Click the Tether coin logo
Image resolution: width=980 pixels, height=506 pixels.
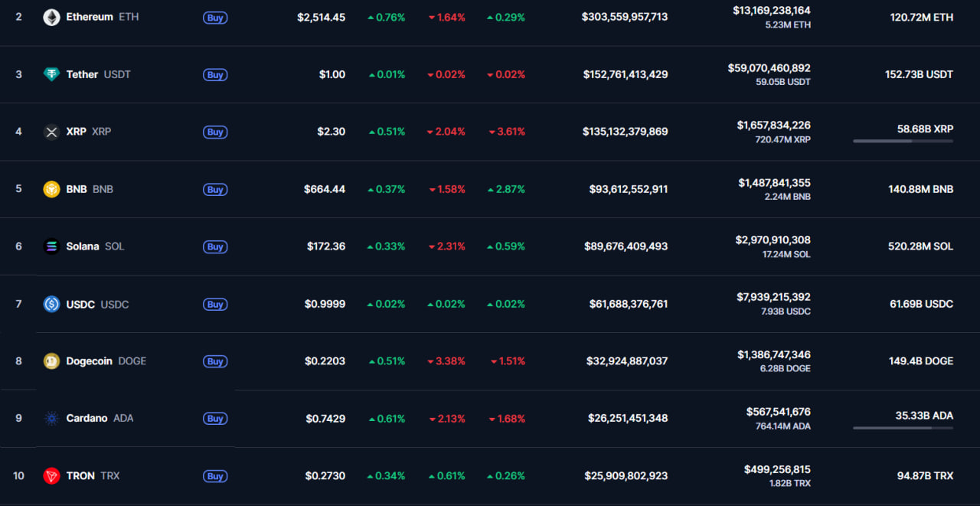coord(51,74)
